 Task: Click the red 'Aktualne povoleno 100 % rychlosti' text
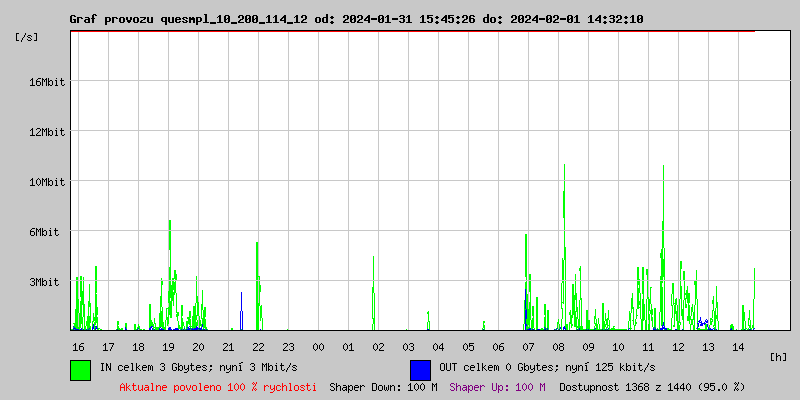pos(218,386)
